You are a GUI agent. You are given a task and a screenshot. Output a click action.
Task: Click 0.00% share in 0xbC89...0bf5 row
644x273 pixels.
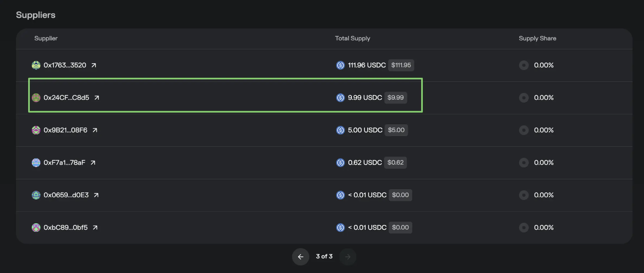point(544,228)
